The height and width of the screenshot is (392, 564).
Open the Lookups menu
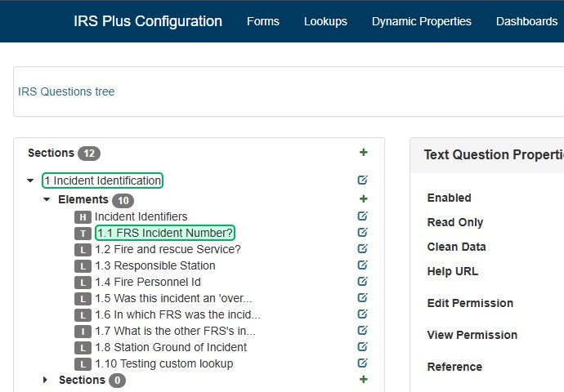325,21
